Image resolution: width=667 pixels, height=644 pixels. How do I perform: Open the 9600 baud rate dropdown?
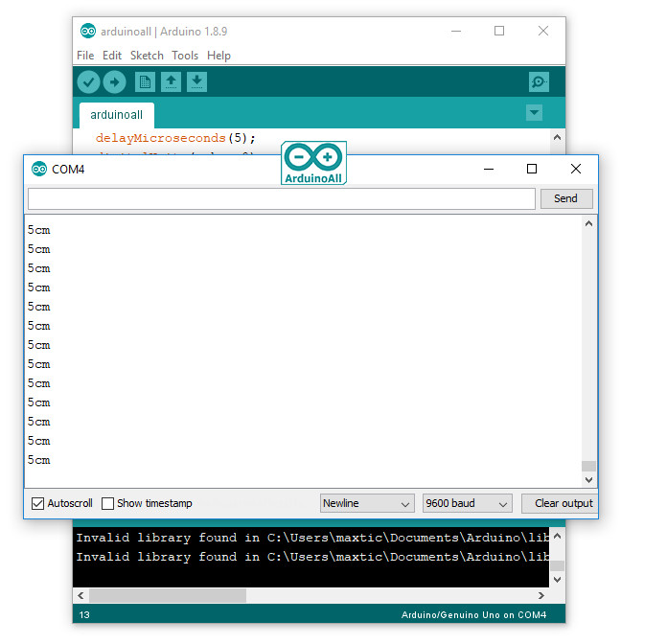tap(467, 504)
